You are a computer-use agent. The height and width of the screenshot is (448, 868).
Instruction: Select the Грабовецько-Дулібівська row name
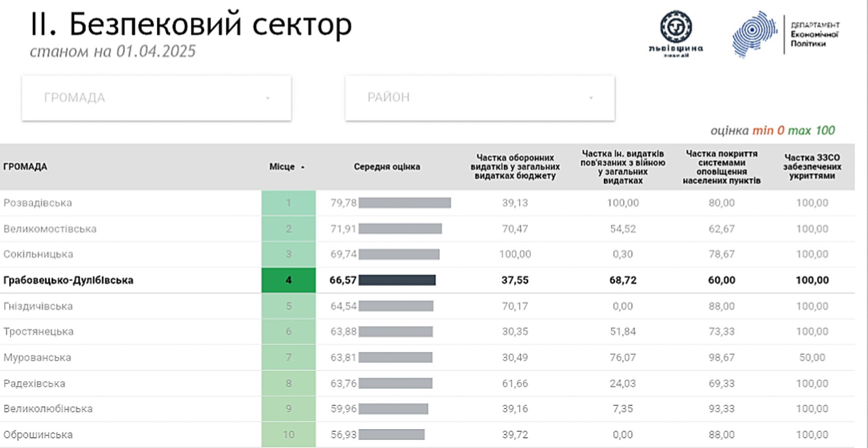click(68, 280)
